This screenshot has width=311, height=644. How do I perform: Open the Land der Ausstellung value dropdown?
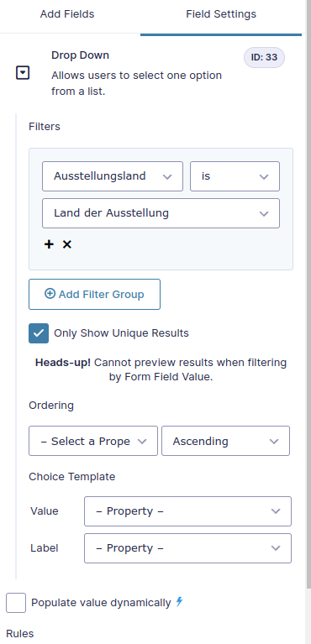point(161,213)
